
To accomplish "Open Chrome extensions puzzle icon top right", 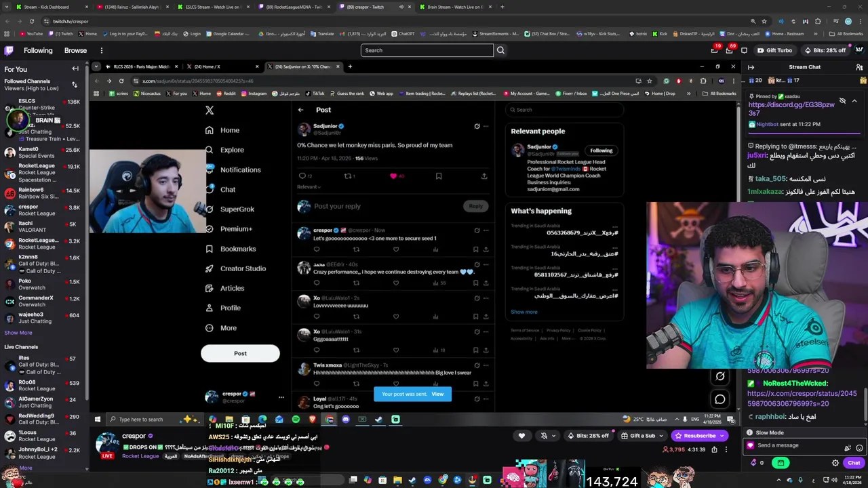I will coord(818,21).
